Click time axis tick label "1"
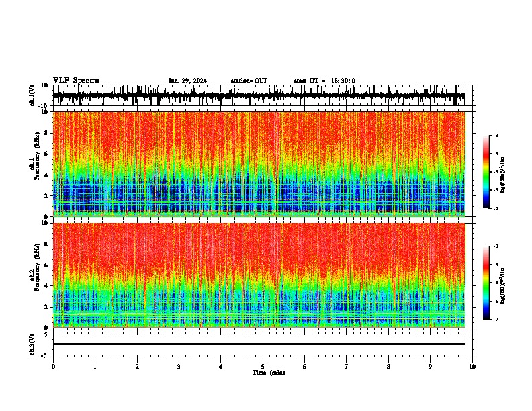Viewport: 532px width, 411px height. 95,367
